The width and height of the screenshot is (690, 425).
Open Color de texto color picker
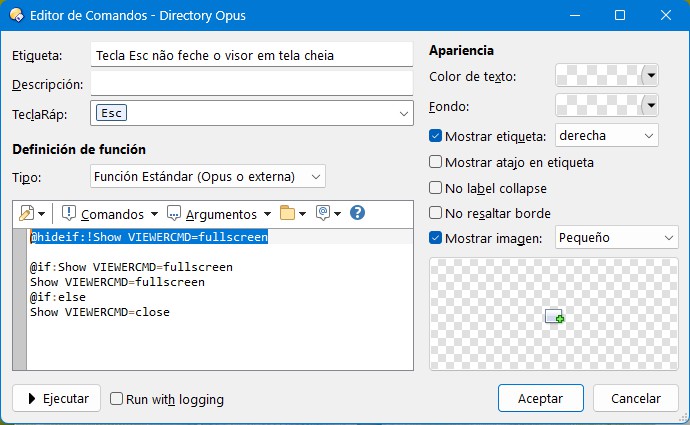coord(607,76)
